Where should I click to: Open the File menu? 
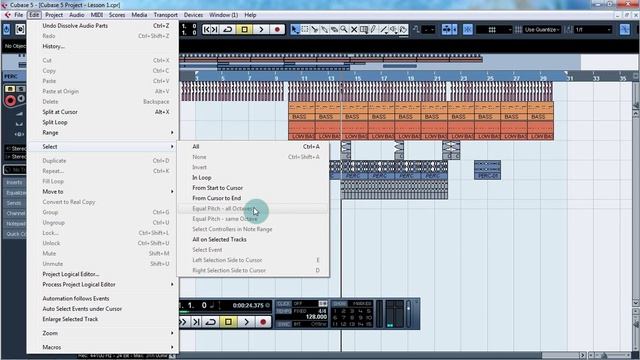pos(19,15)
